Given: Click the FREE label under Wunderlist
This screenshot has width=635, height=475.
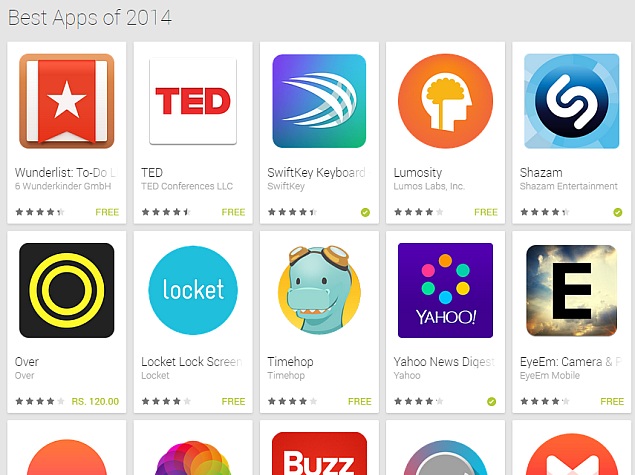Looking at the screenshot, I should (x=107, y=212).
